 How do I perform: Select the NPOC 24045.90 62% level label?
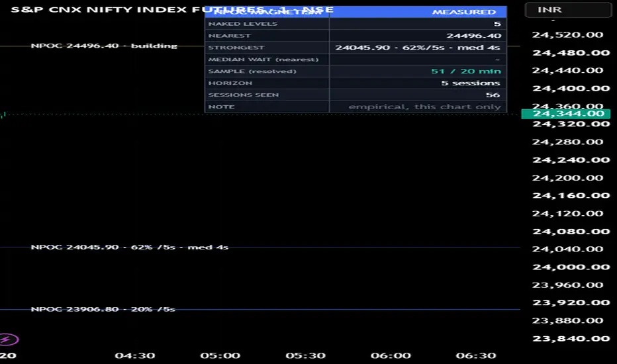[130, 247]
